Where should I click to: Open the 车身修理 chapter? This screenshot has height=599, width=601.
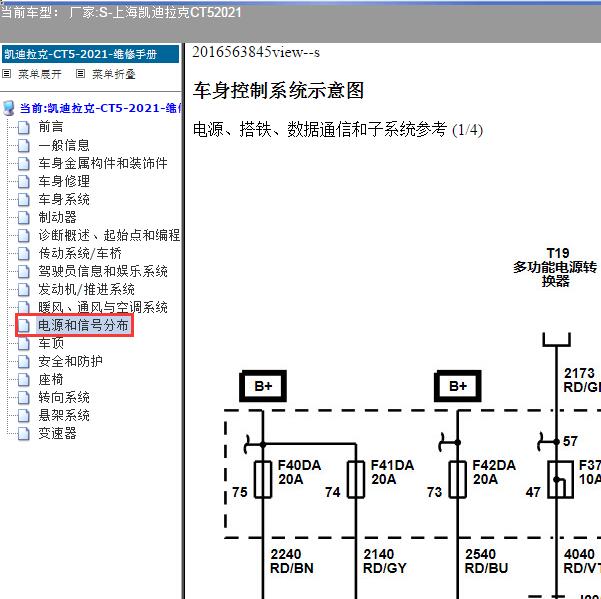coord(64,181)
